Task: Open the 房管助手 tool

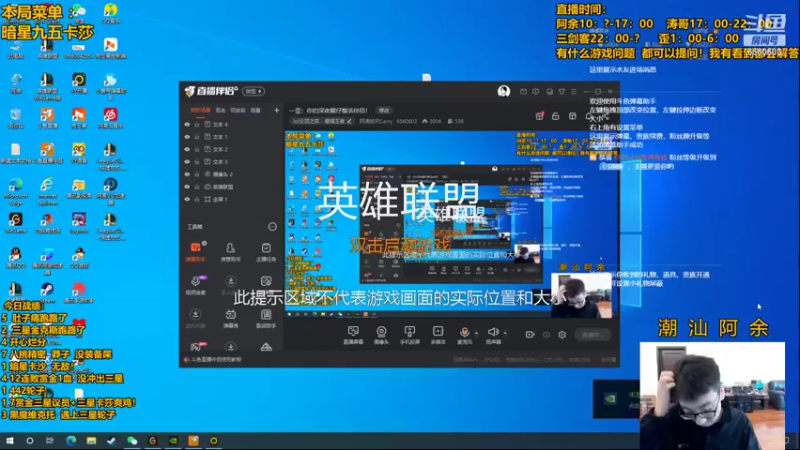Action: (x=231, y=252)
